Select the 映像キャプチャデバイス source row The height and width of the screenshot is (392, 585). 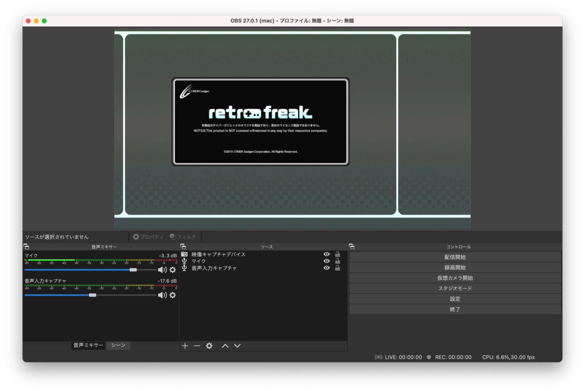point(263,254)
